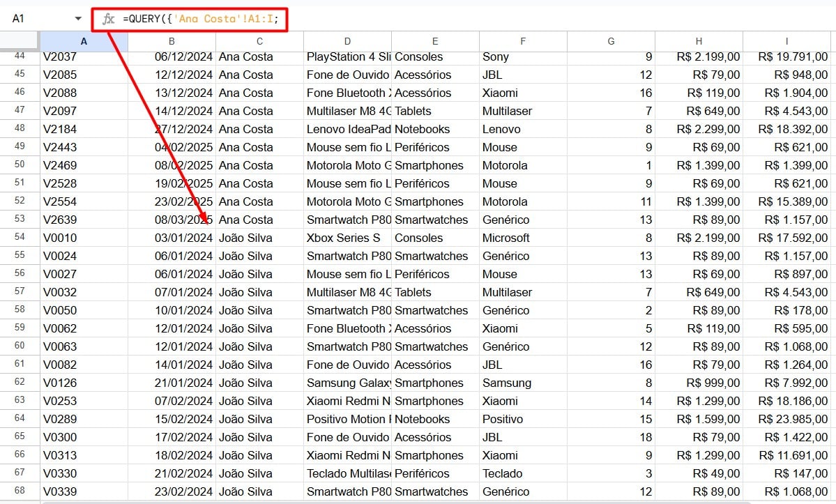Select column B header
The width and height of the screenshot is (836, 504).
click(172, 41)
